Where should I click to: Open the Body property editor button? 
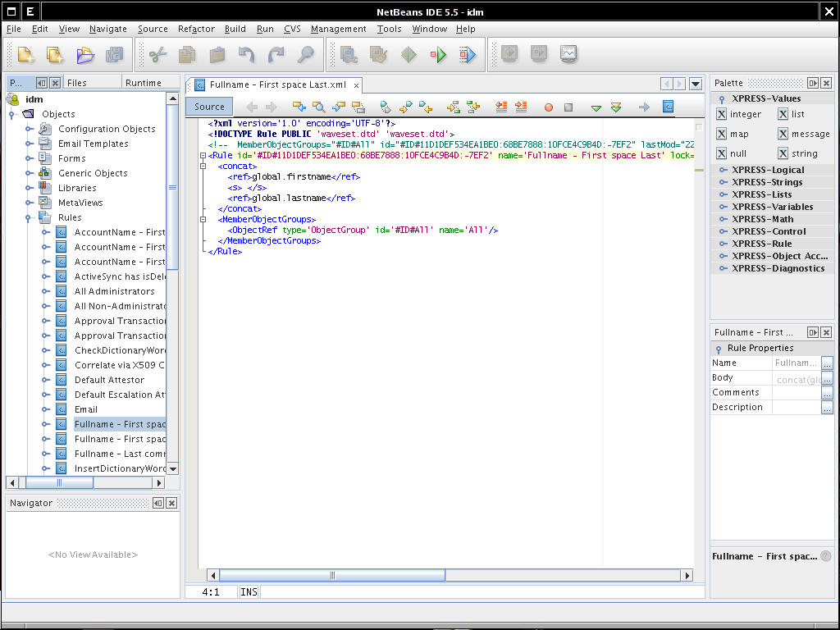tap(827, 378)
